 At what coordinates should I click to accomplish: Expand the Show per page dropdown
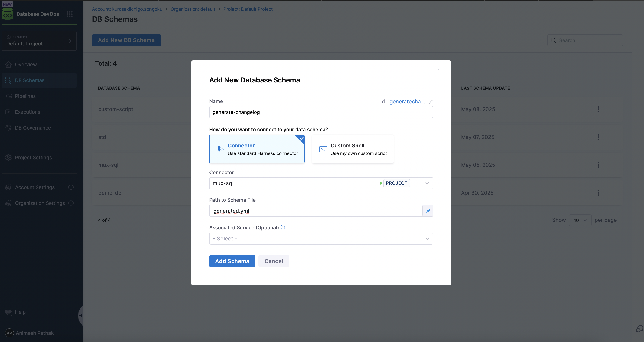[580, 220]
